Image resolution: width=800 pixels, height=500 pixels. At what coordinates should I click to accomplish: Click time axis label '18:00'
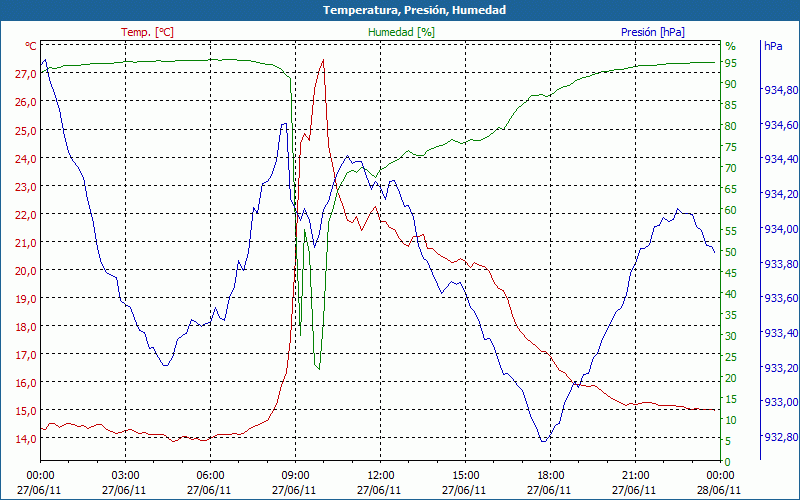(551, 476)
